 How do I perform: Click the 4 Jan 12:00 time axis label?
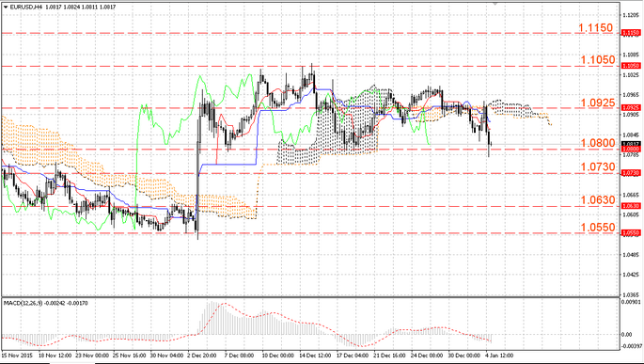tap(499, 356)
